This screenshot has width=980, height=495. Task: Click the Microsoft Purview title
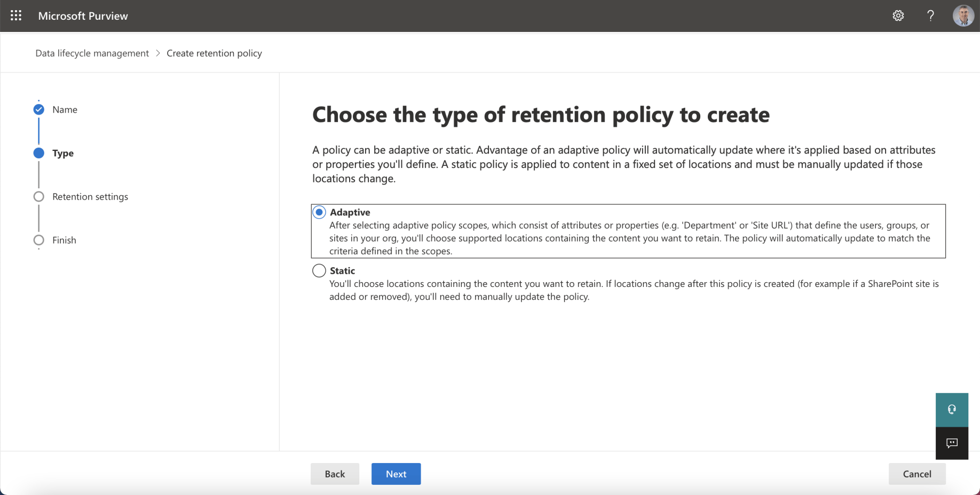[83, 16]
